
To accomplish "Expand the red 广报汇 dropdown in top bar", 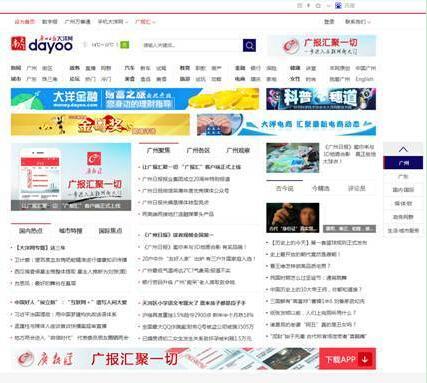I will tap(145, 22).
